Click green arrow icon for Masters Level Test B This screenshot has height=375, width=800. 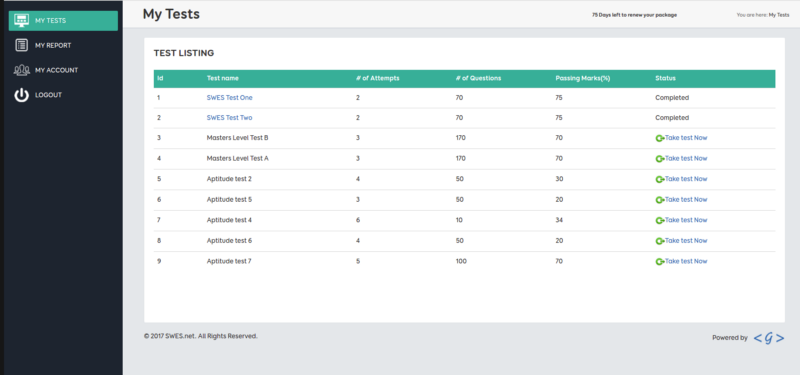[x=660, y=138]
